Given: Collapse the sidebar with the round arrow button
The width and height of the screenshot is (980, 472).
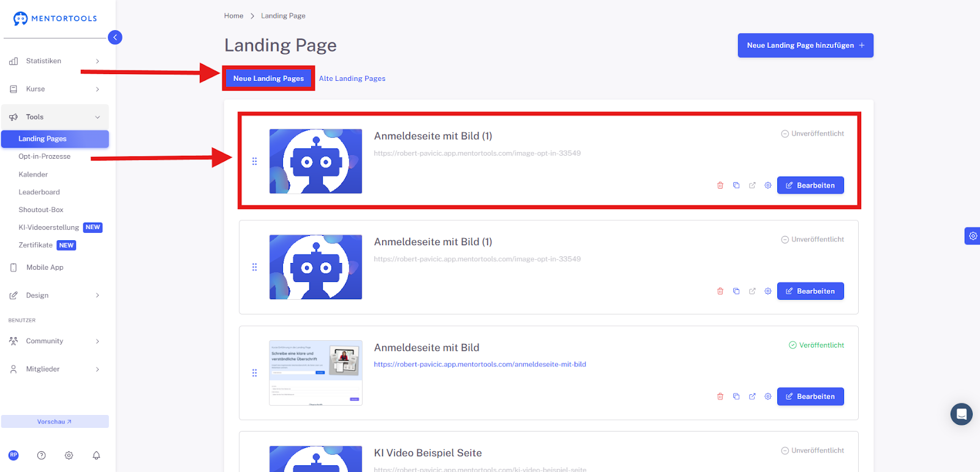Looking at the screenshot, I should click(115, 37).
